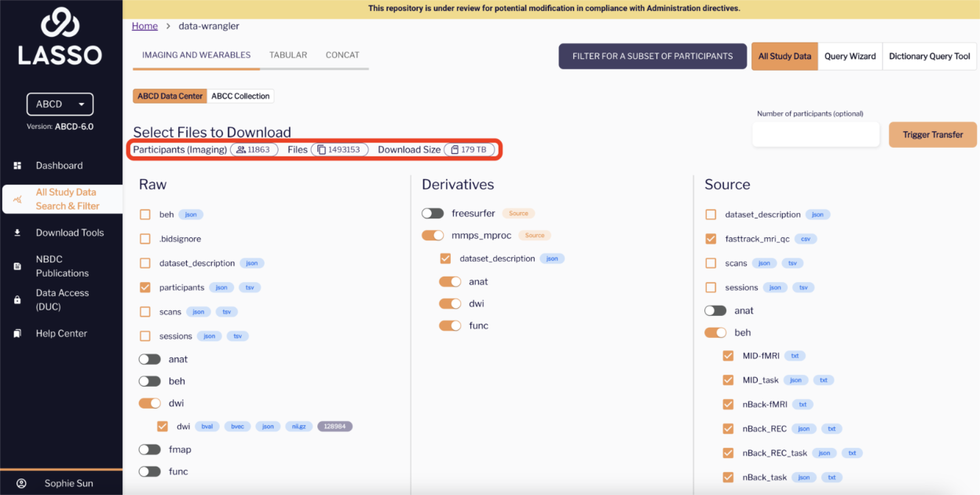Check the Source scans checkbox
980x495 pixels.
click(x=711, y=263)
